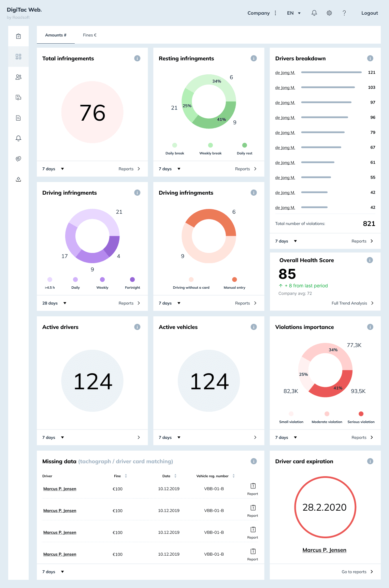Toggle the Manual entry legend dot

click(x=234, y=280)
